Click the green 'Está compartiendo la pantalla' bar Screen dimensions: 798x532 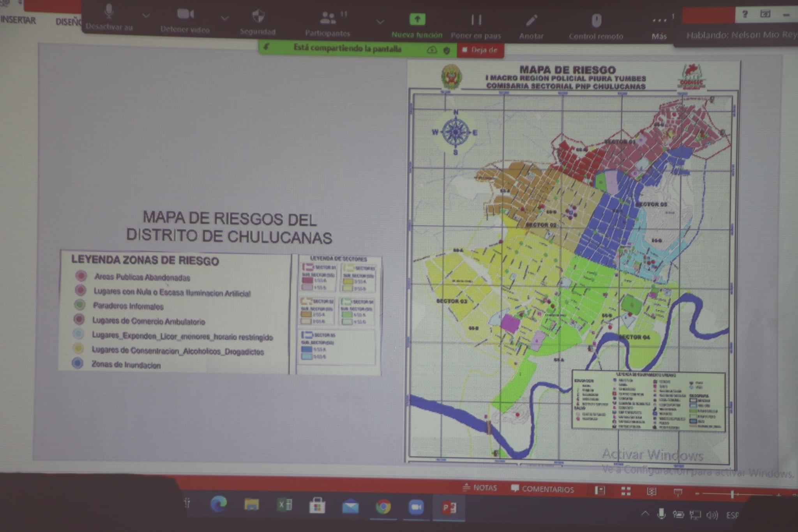click(347, 49)
